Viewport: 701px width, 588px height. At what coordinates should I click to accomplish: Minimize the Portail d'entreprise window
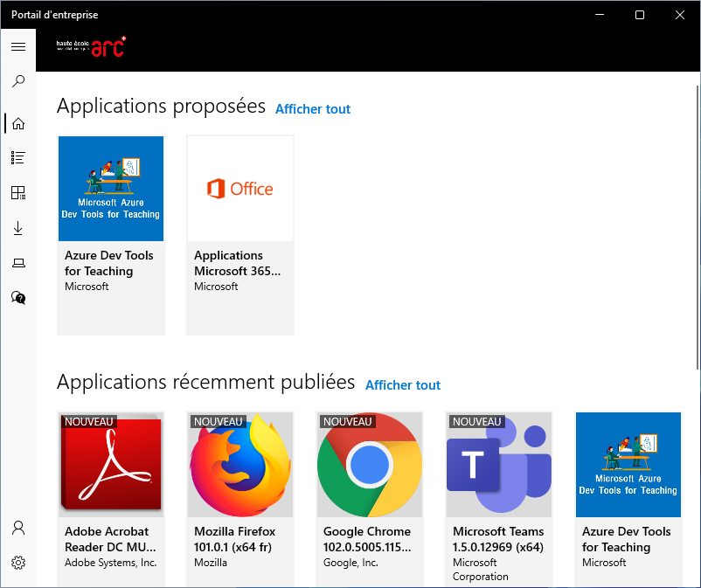point(600,15)
